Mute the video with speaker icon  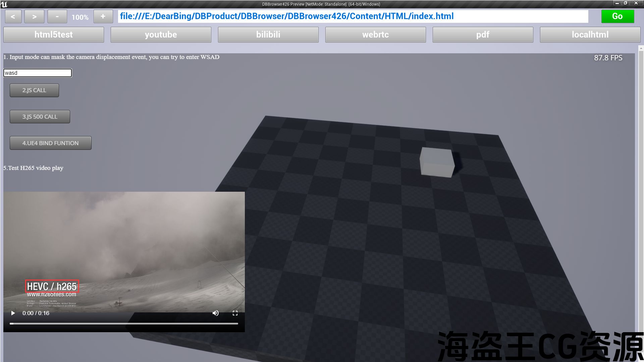point(216,313)
